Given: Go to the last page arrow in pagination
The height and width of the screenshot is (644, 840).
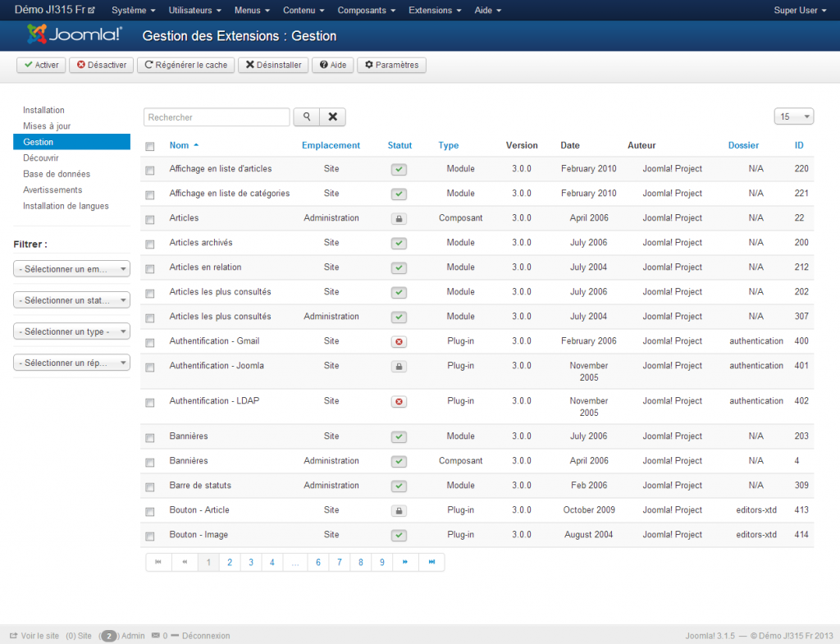Looking at the screenshot, I should coord(431,562).
